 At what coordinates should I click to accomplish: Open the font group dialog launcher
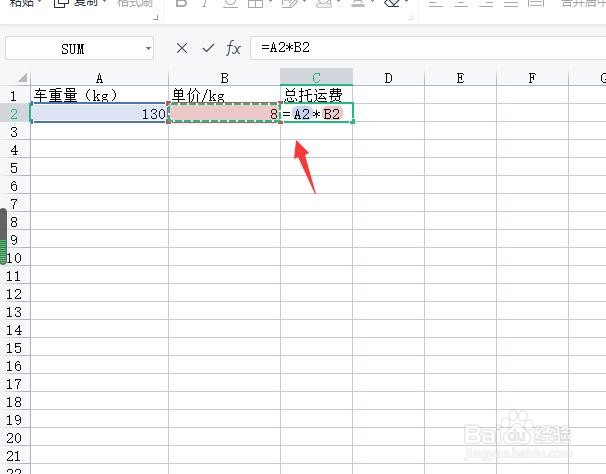411,17
